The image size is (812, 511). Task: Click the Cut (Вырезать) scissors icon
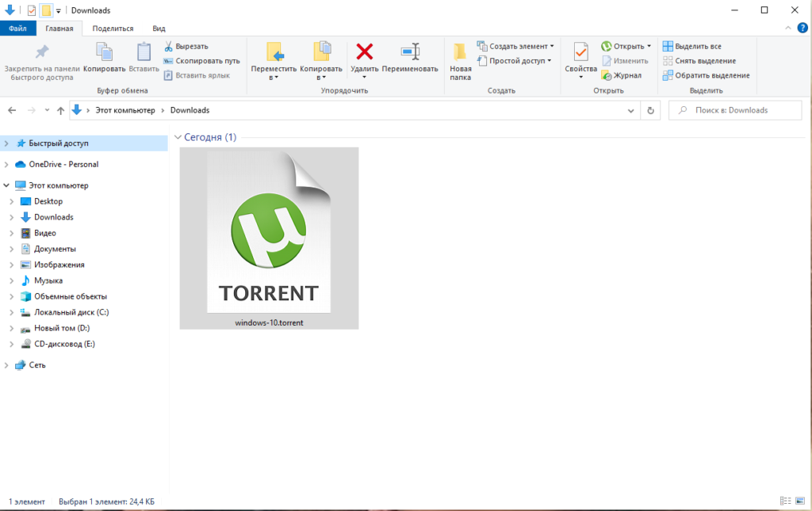168,47
